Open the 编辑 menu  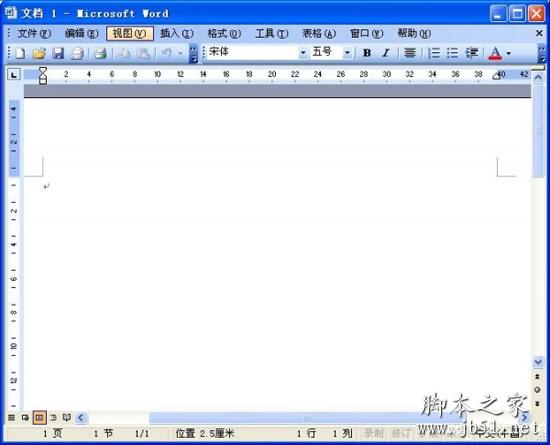click(81, 34)
